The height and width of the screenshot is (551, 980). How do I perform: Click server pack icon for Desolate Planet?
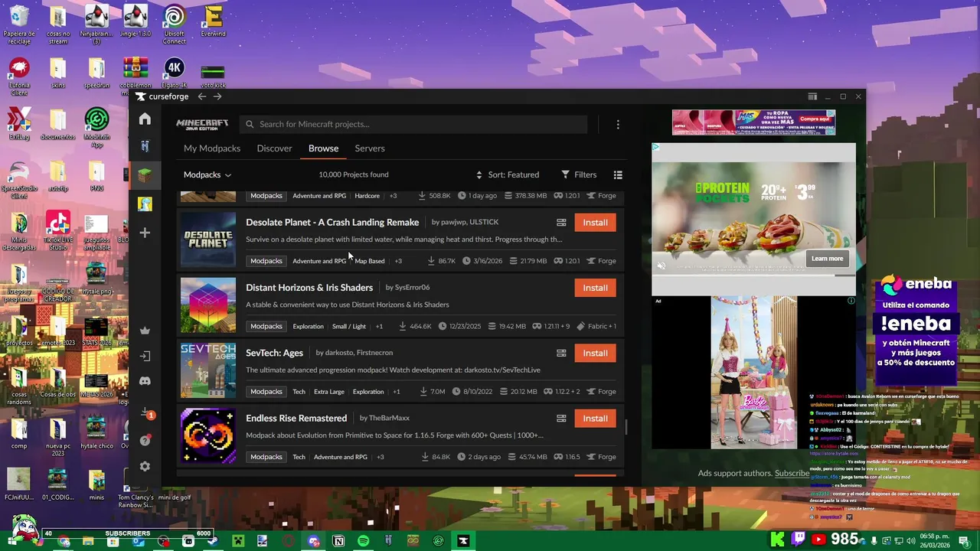(x=561, y=223)
